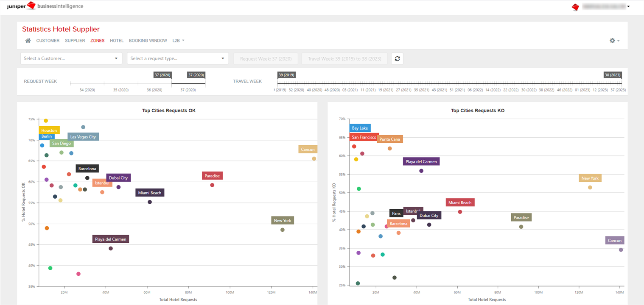Select the Cancun label in Top Cities Requests OK
The height and width of the screenshot is (305, 644).
(x=308, y=149)
